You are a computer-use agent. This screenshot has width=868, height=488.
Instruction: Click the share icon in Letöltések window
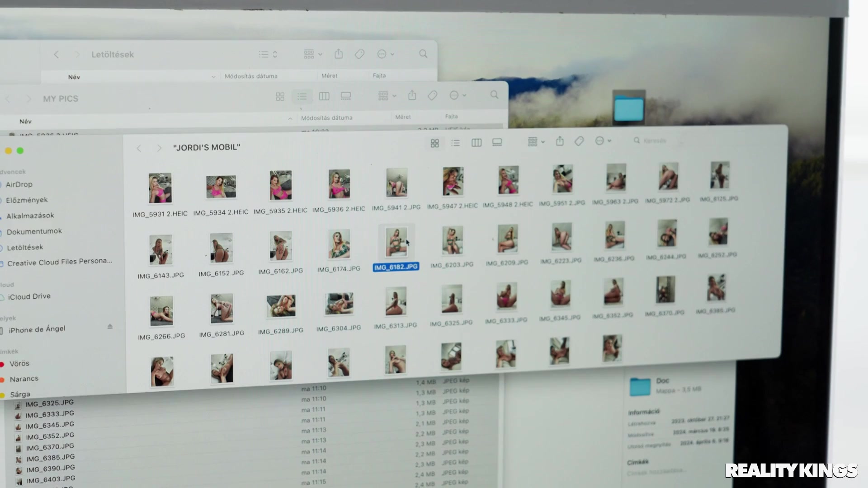point(339,54)
